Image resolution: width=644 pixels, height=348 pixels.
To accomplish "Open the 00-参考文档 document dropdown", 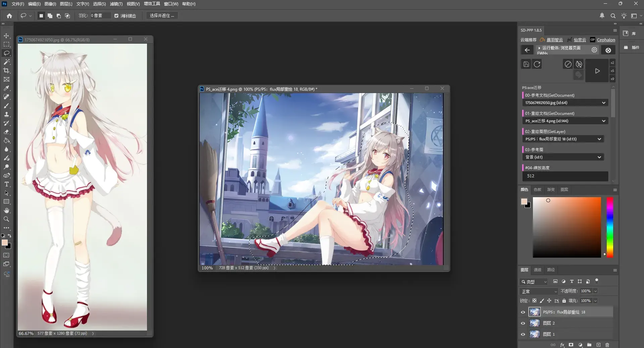I will pos(565,103).
